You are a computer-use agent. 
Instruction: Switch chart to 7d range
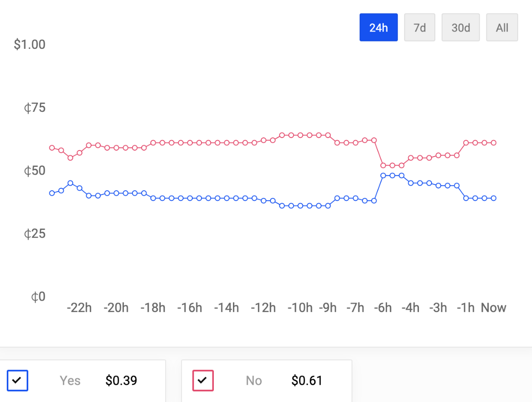(x=419, y=27)
